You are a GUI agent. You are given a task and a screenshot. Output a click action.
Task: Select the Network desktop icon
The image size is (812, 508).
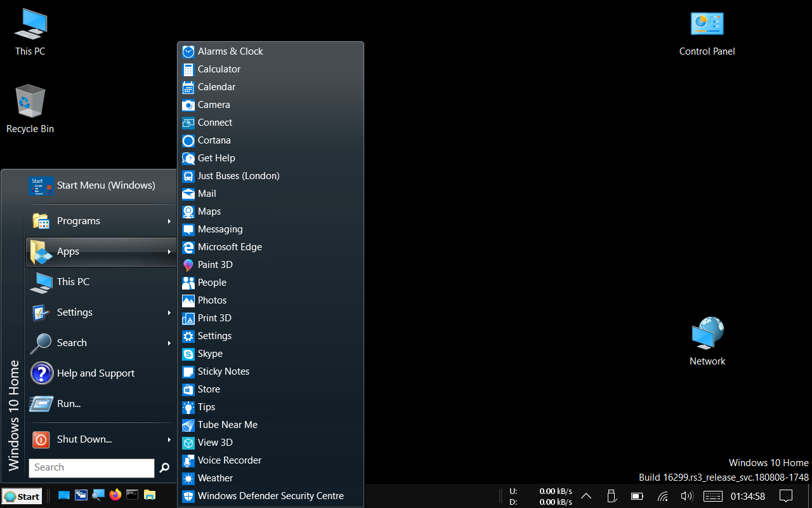pyautogui.click(x=707, y=342)
